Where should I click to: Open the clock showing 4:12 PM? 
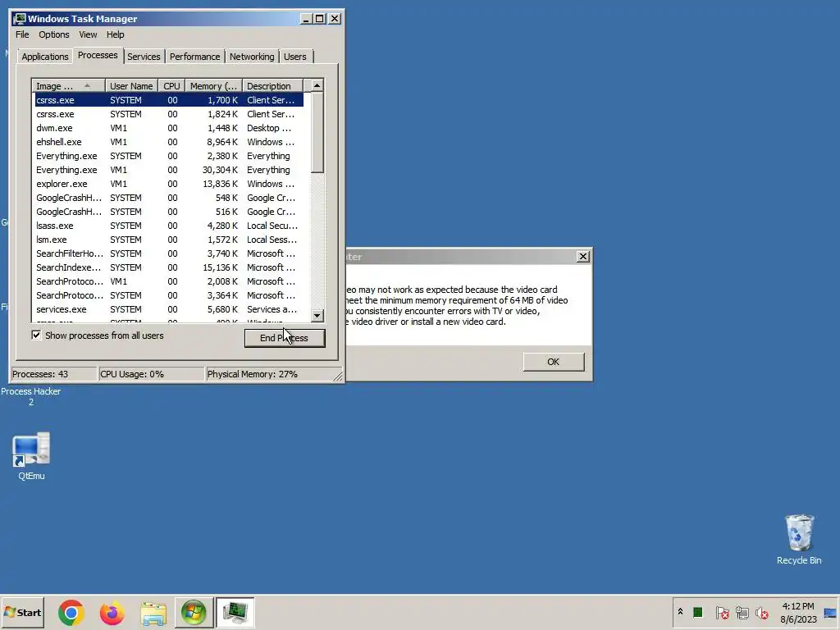tap(798, 613)
